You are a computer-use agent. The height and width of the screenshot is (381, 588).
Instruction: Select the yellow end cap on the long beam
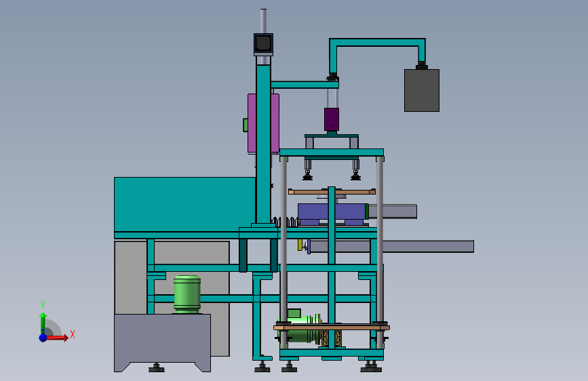click(x=300, y=245)
